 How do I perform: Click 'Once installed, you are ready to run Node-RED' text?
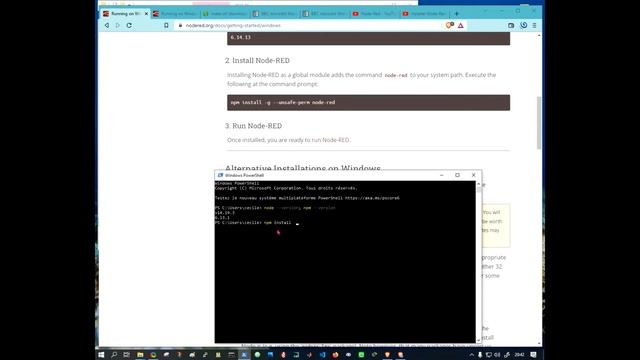pos(288,140)
